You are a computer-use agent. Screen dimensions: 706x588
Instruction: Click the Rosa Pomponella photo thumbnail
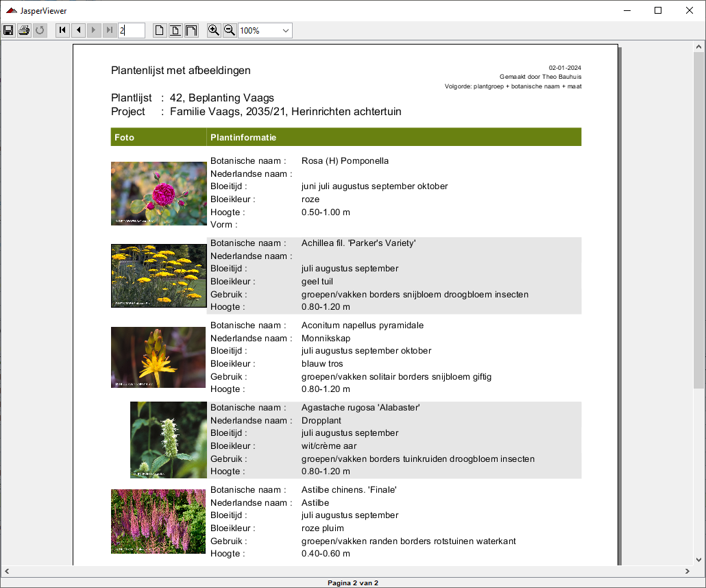[x=158, y=193]
